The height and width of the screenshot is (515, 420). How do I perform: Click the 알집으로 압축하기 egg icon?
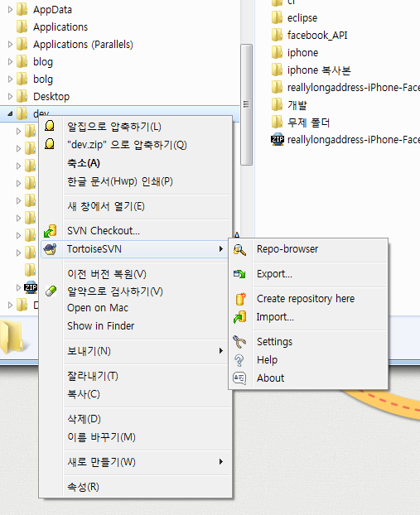tap(50, 126)
